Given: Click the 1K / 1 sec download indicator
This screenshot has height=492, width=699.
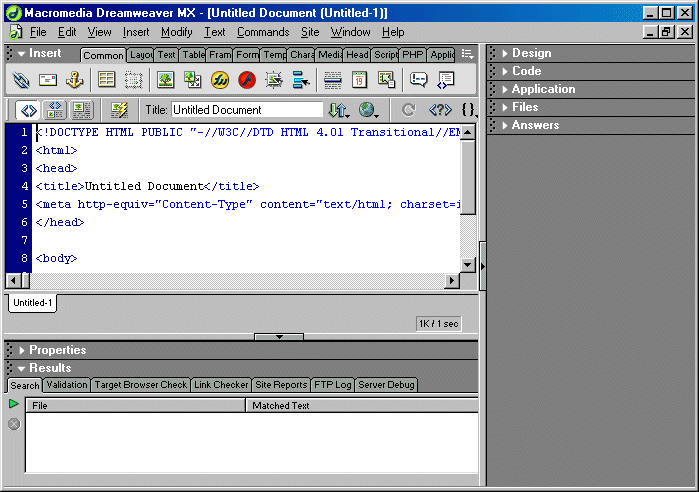Looking at the screenshot, I should pos(438,324).
